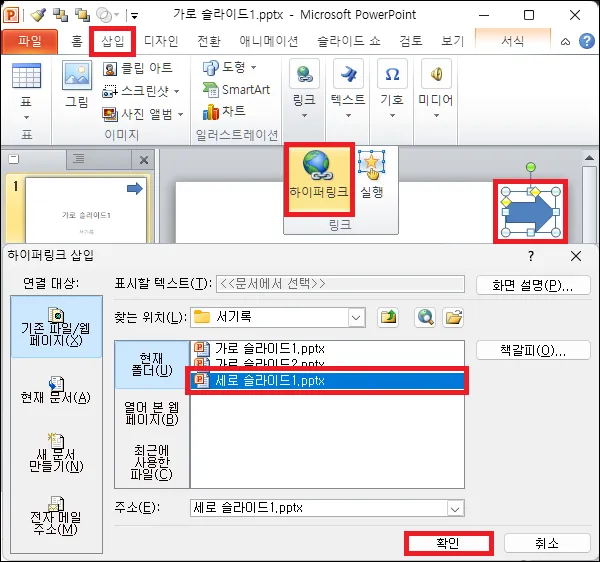The image size is (600, 562).
Task: Click the PowerPoint help icon
Action: [587, 41]
